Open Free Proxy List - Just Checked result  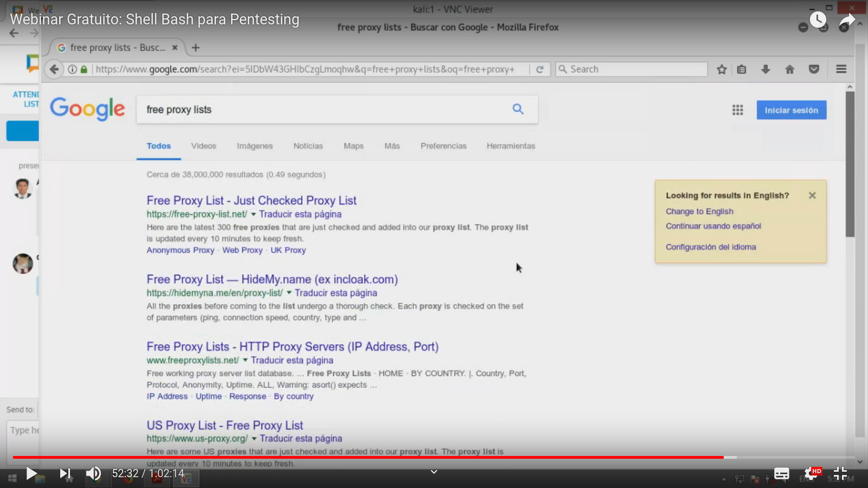pyautogui.click(x=251, y=200)
